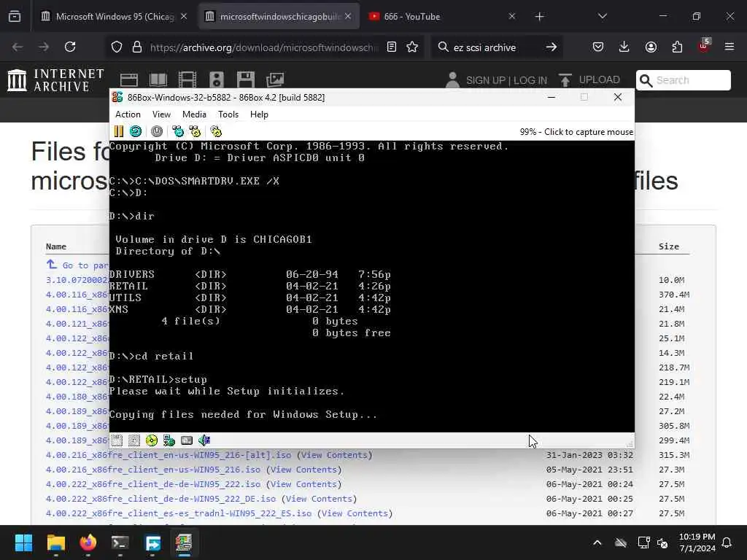The height and width of the screenshot is (560, 747).
Task: Click the 86Box hard reset icon
Action: (x=135, y=131)
